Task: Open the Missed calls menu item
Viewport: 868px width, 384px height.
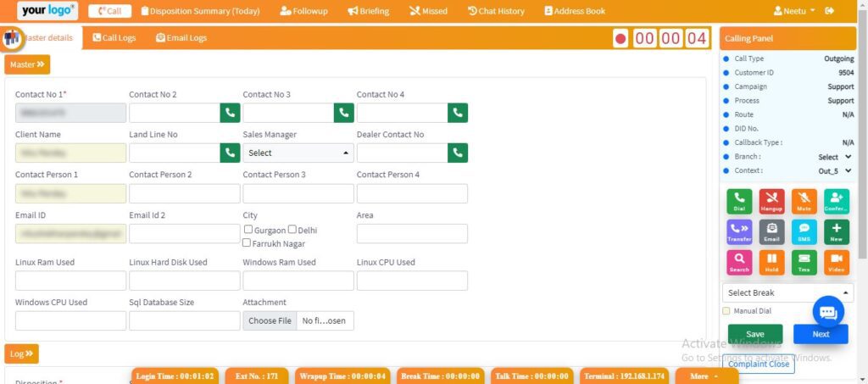Action: 428,11
